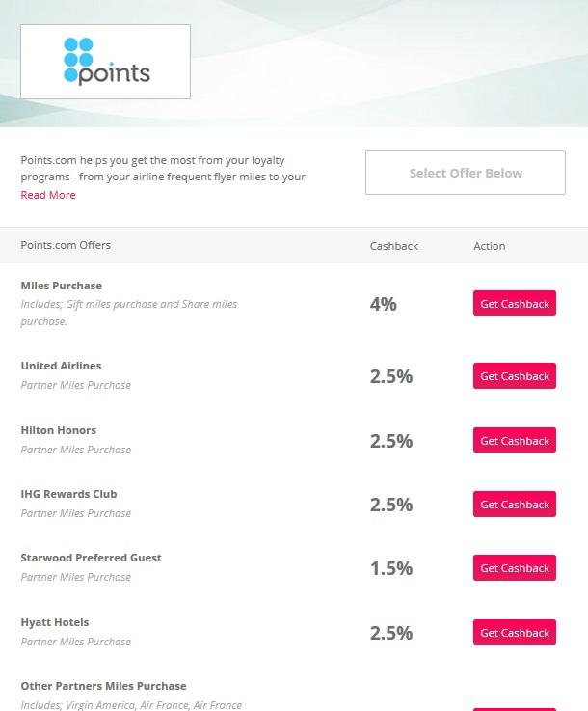Screen dimensions: 588x711
Task: Select the Hilton Honors offer title
Action: pos(59,430)
